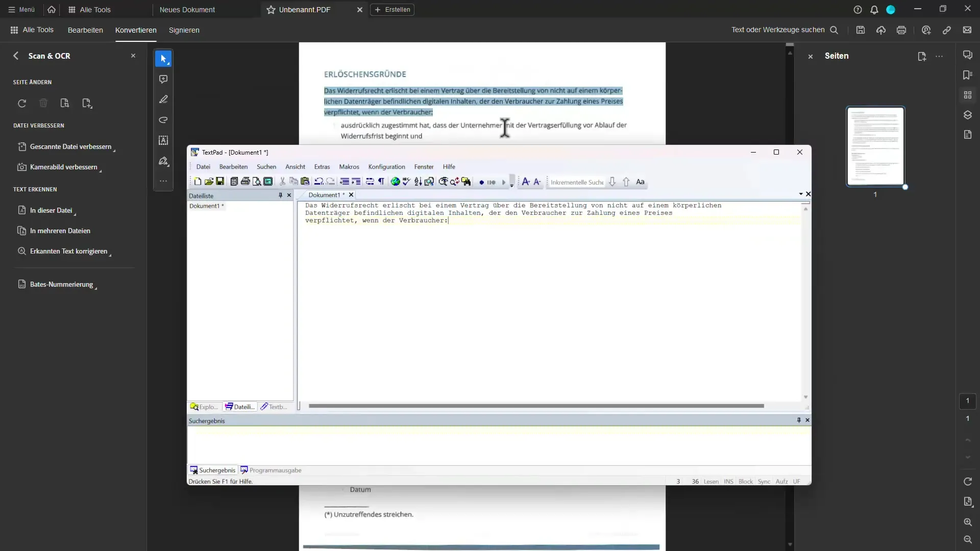Toggle the Dateiliste panel pin icon
This screenshot has width=980, height=551.
[281, 195]
